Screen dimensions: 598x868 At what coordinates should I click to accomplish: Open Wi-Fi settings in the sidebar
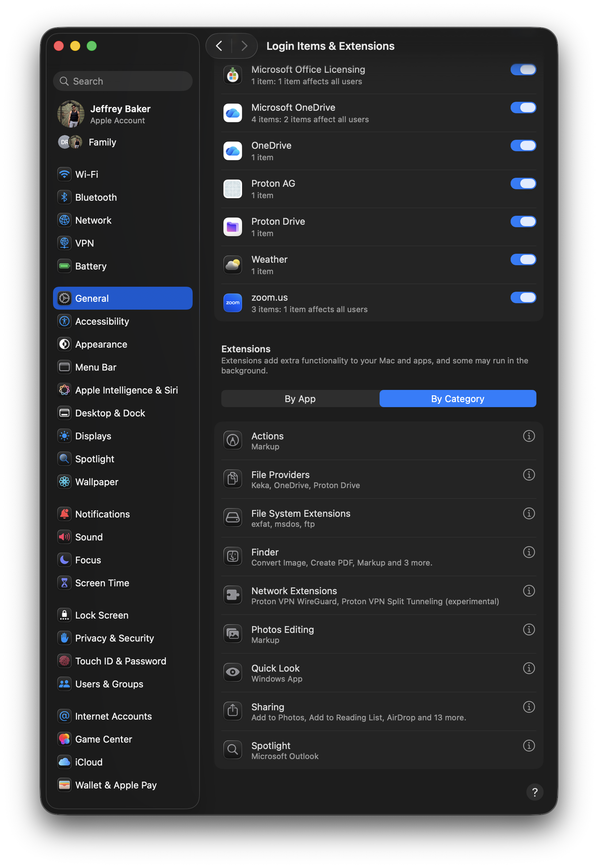[x=87, y=174]
